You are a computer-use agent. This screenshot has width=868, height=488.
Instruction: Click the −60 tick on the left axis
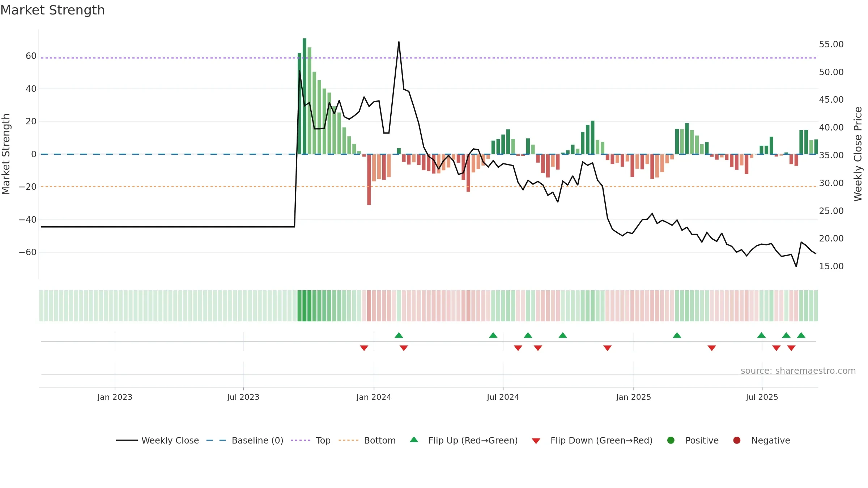tap(28, 252)
